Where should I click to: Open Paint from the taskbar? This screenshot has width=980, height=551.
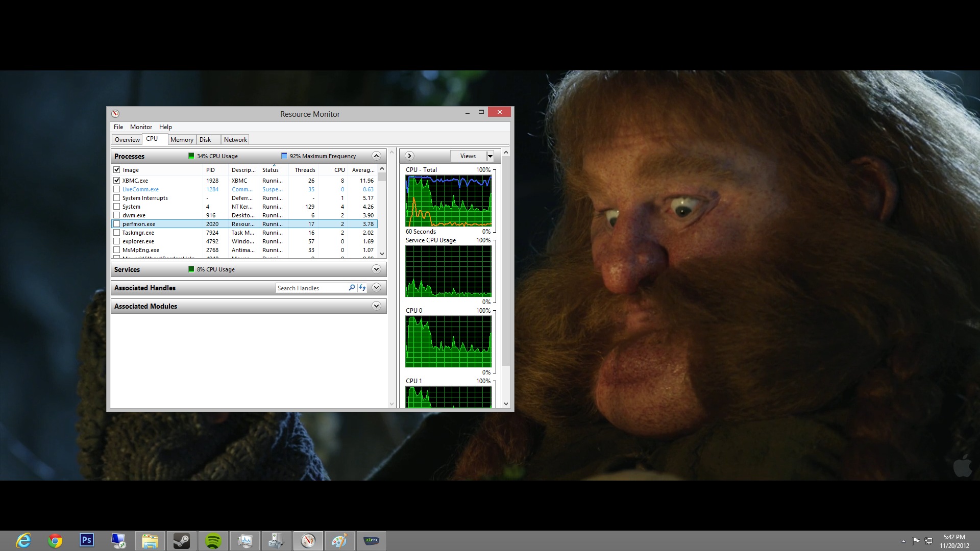tap(339, 541)
